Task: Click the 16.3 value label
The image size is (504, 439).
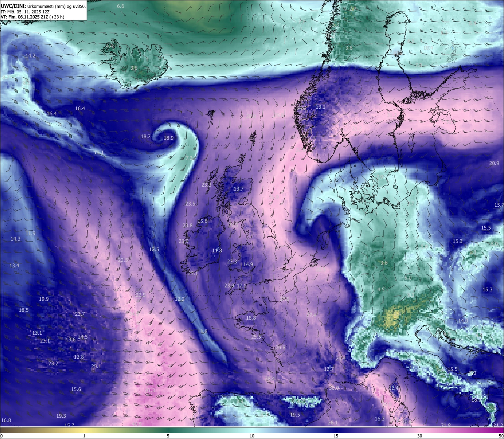Action: click(x=380, y=419)
